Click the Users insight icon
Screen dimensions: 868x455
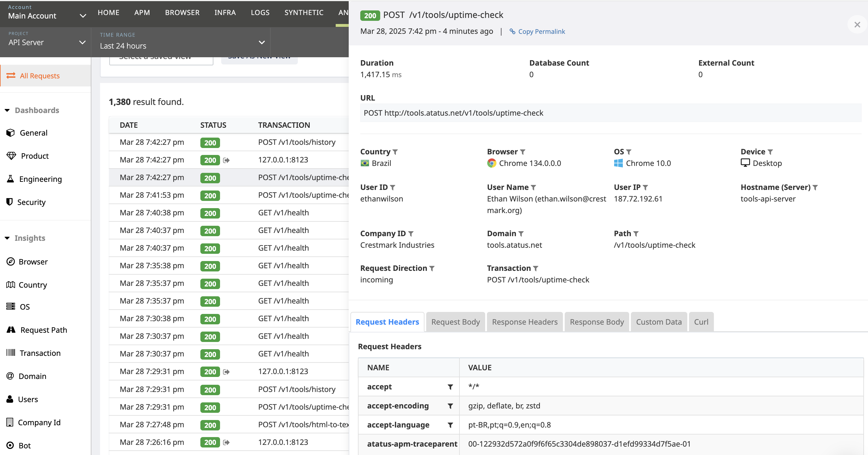click(x=10, y=399)
